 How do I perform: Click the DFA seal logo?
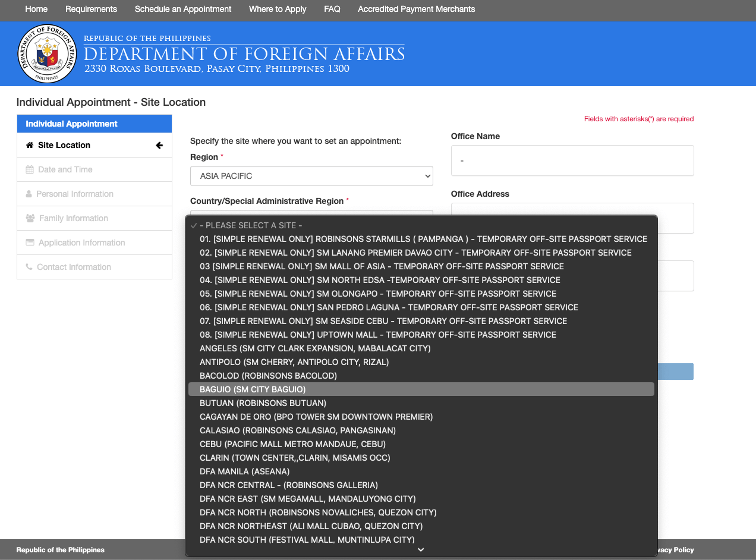(x=47, y=54)
